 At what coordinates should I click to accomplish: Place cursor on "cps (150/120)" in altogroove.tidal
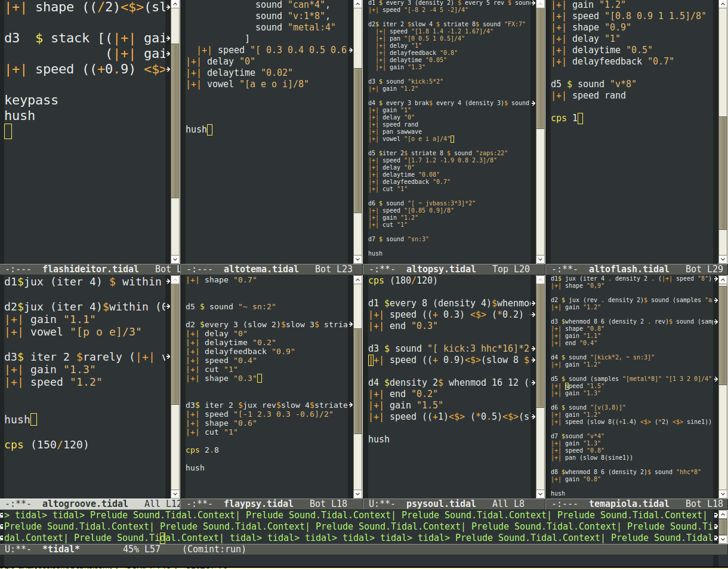(47, 445)
